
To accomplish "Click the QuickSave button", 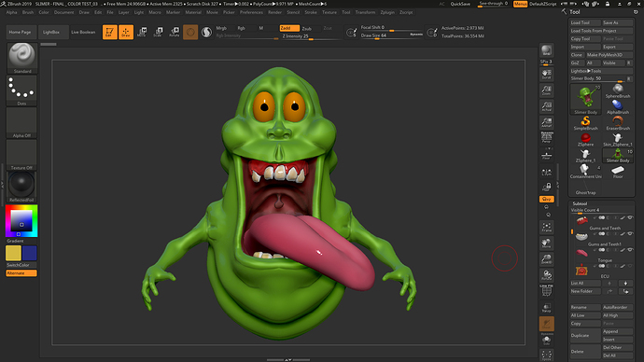I will 460,4.
